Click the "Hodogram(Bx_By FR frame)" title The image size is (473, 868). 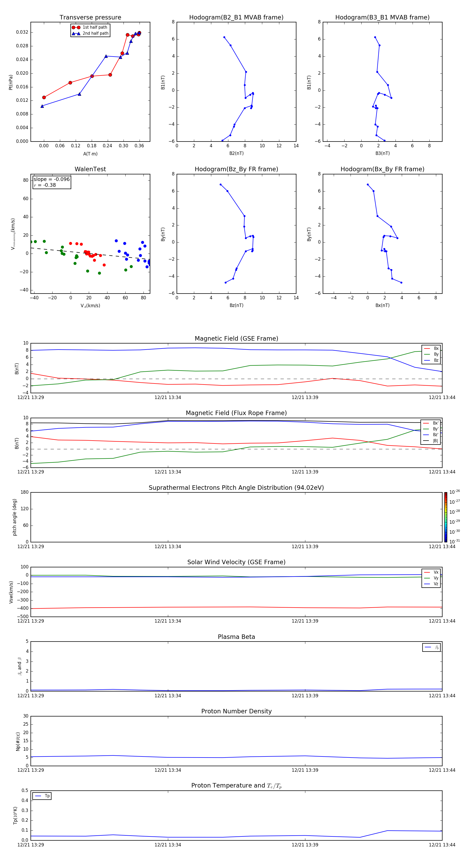[382, 169]
